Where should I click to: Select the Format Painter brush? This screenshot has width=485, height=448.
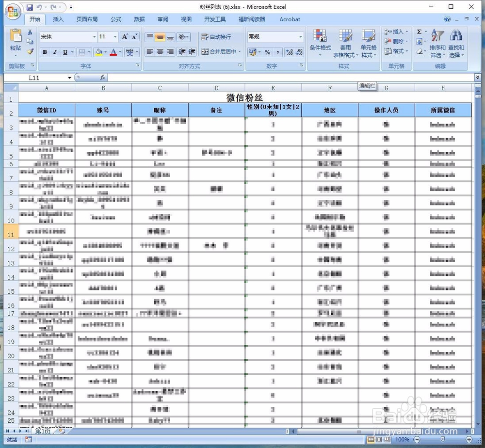pyautogui.click(x=30, y=51)
